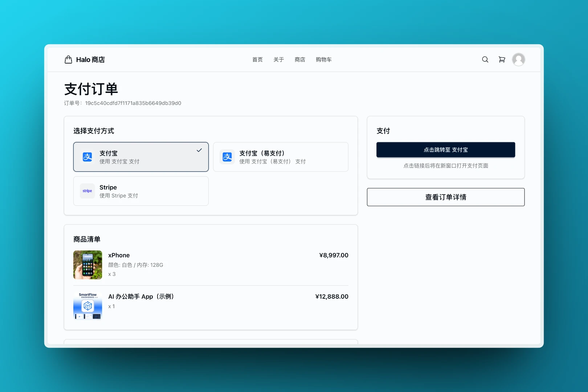Click 使用 Stripe 支付 description text
The image size is (588, 392).
coord(119,196)
